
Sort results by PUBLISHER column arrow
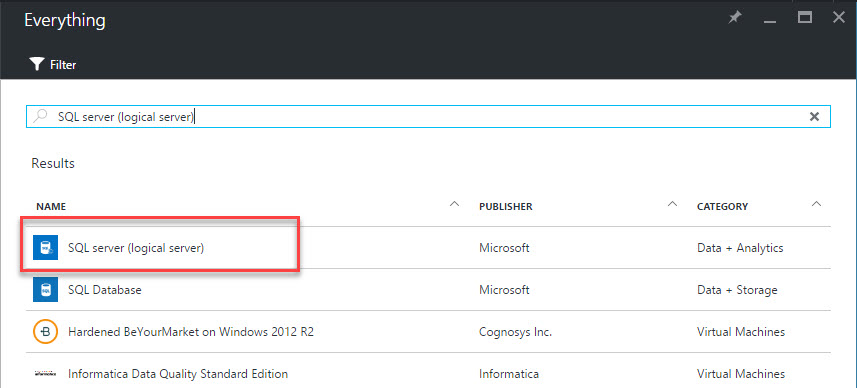pyautogui.click(x=672, y=204)
